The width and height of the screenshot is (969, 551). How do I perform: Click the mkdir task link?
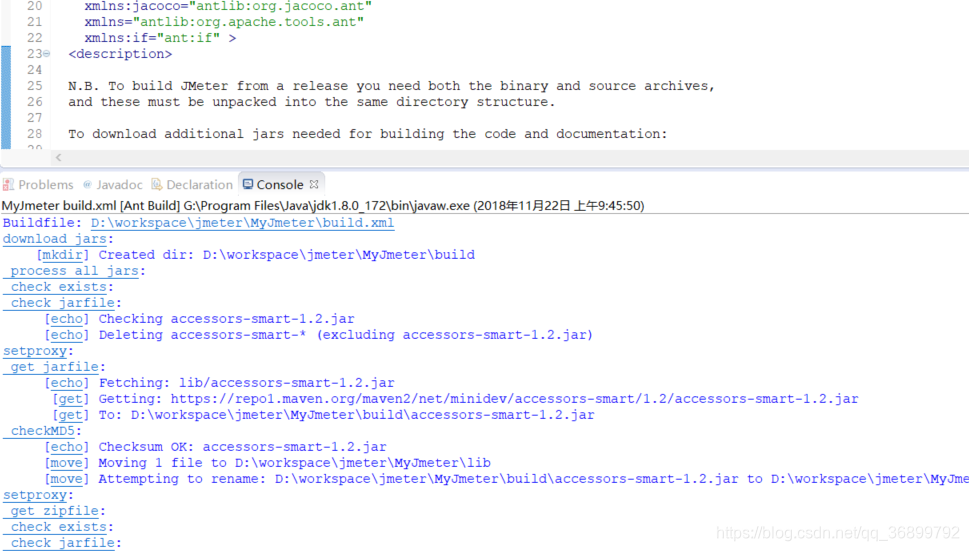coord(62,255)
